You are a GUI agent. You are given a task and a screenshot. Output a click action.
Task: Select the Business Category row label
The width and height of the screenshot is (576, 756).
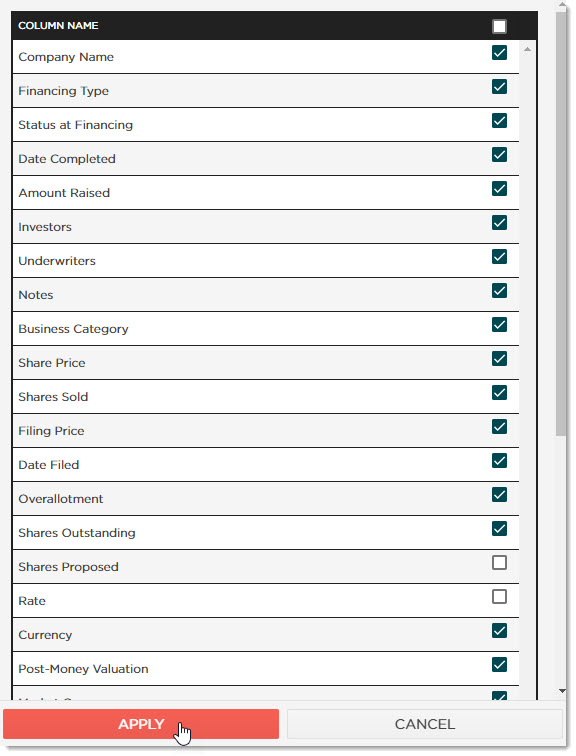point(73,329)
